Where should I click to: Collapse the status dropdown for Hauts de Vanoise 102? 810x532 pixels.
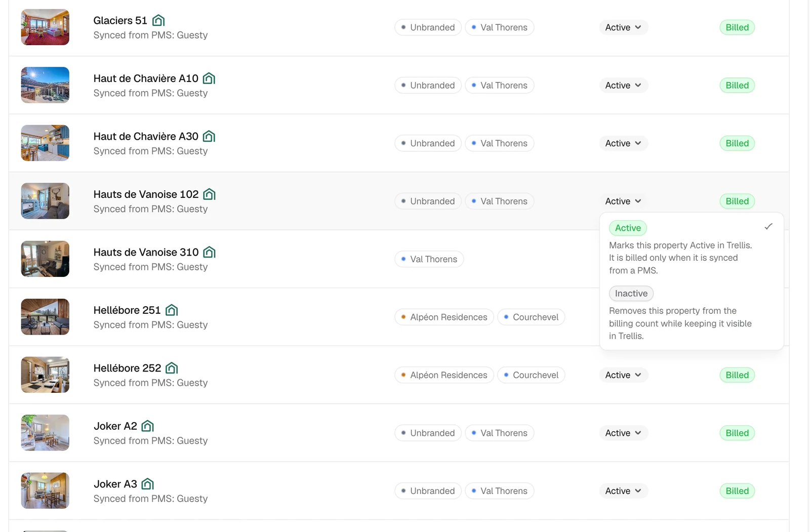point(624,201)
